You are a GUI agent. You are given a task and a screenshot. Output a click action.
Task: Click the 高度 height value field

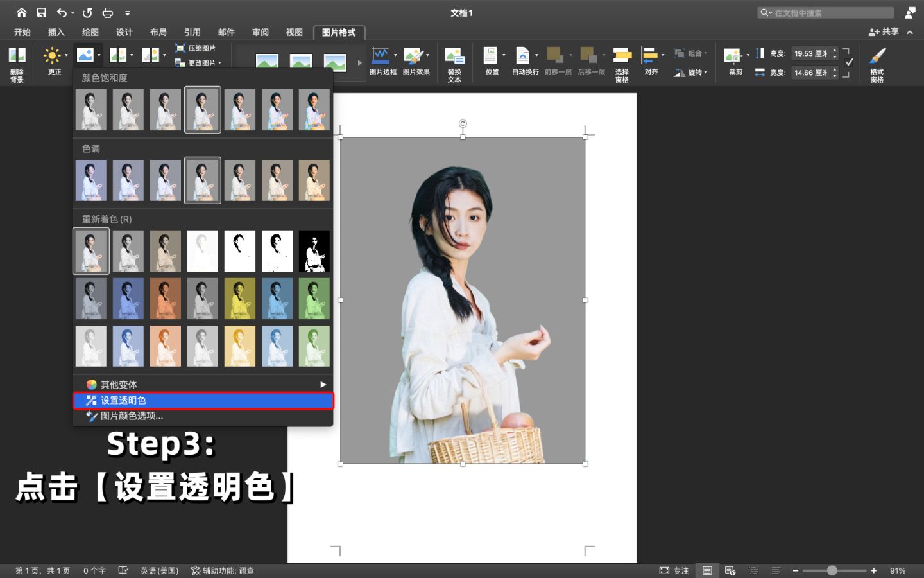[x=810, y=53]
